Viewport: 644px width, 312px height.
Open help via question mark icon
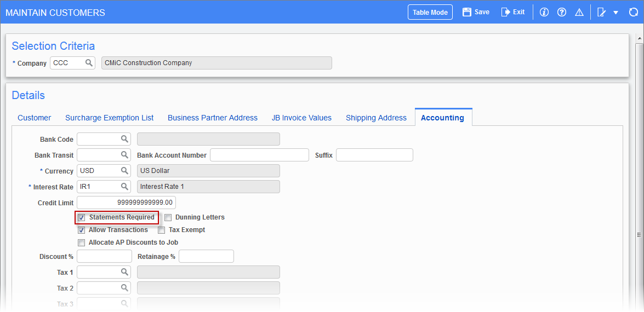point(562,12)
